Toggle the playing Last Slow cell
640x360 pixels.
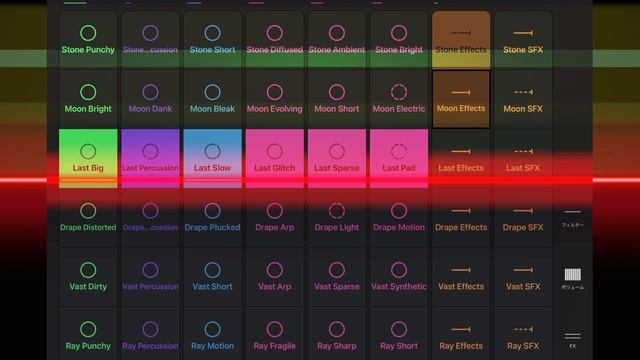coord(212,158)
